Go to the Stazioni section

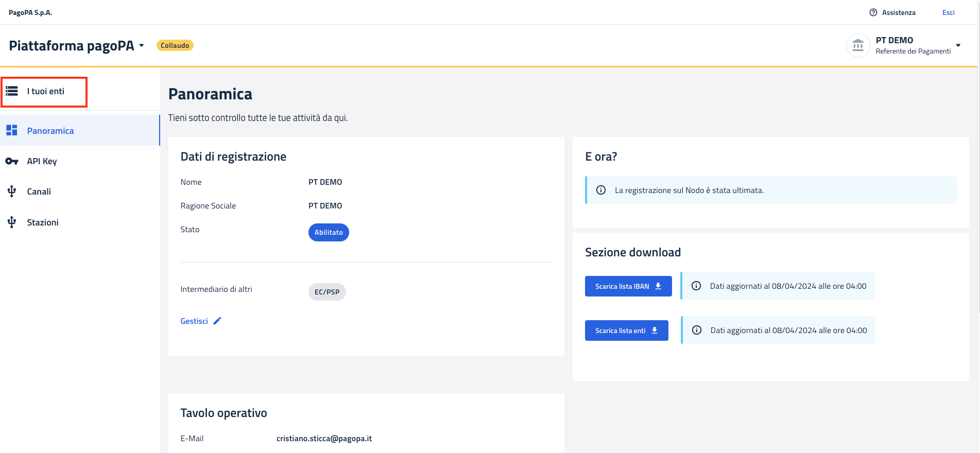pos(43,222)
